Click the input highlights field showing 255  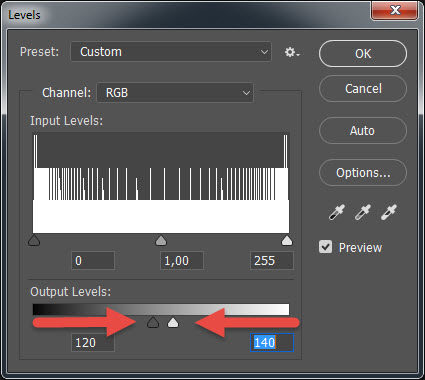coord(272,260)
